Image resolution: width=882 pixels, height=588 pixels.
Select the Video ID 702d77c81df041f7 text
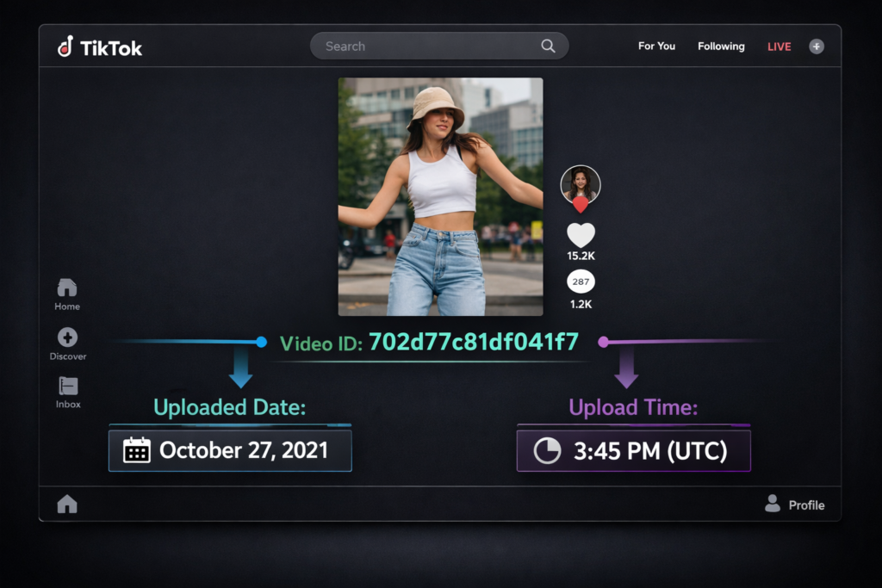pyautogui.click(x=473, y=343)
